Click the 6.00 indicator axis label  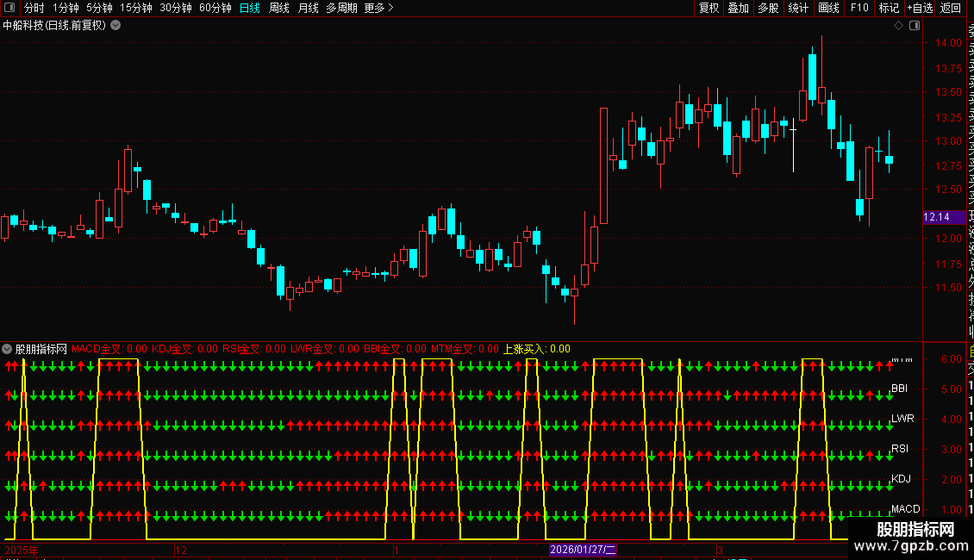click(x=952, y=359)
